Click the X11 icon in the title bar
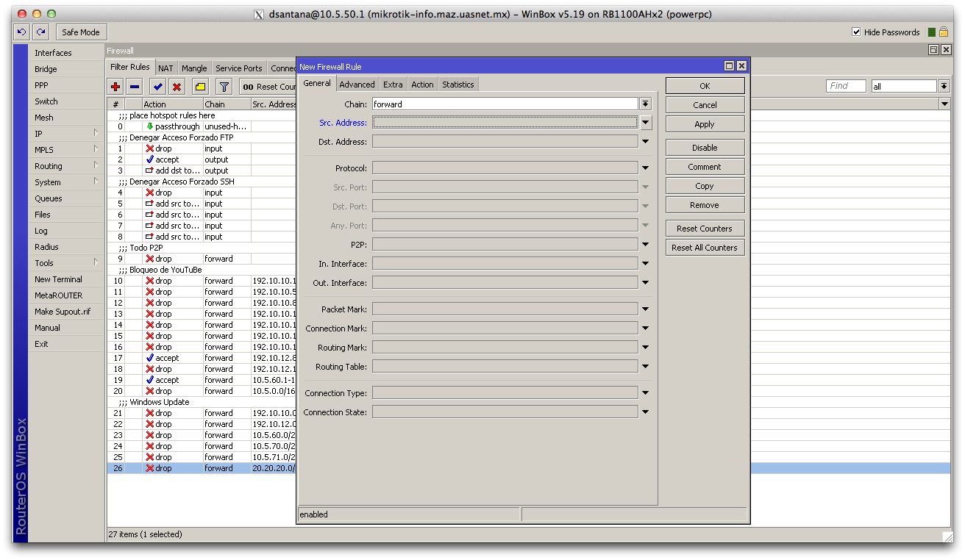This screenshot has width=965, height=560. 259,14
